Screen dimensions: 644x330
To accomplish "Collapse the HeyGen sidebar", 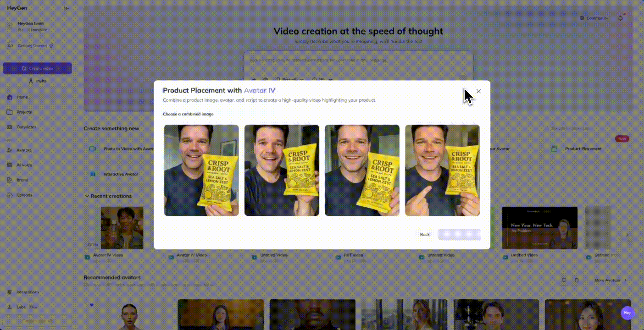I will coord(67,8).
